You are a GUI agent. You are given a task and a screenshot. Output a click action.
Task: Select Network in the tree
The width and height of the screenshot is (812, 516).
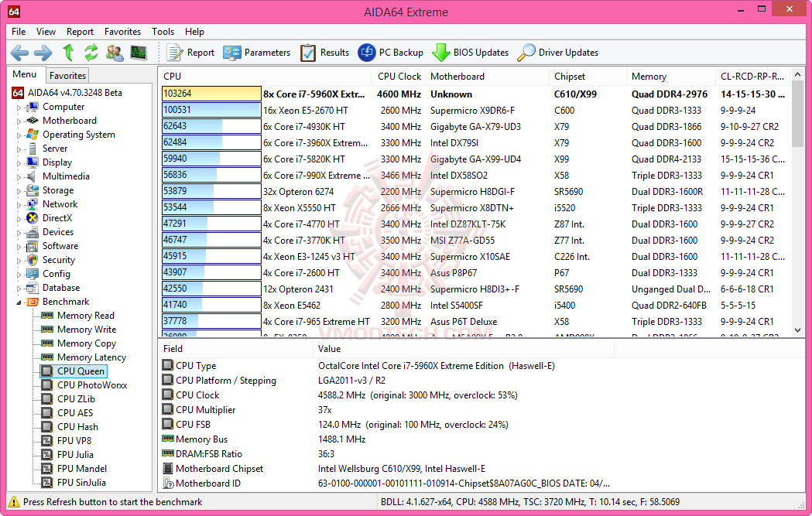[x=60, y=204]
